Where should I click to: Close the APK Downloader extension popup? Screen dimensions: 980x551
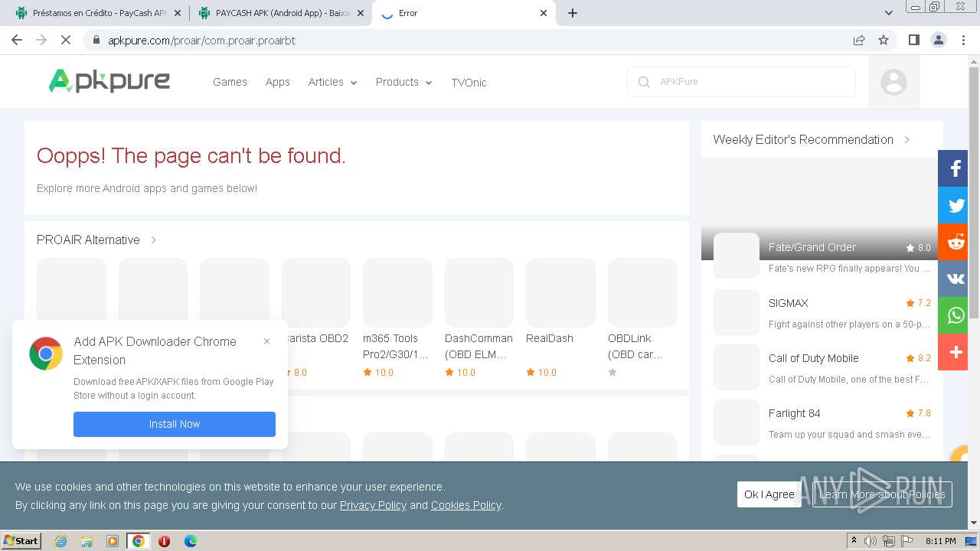(266, 341)
